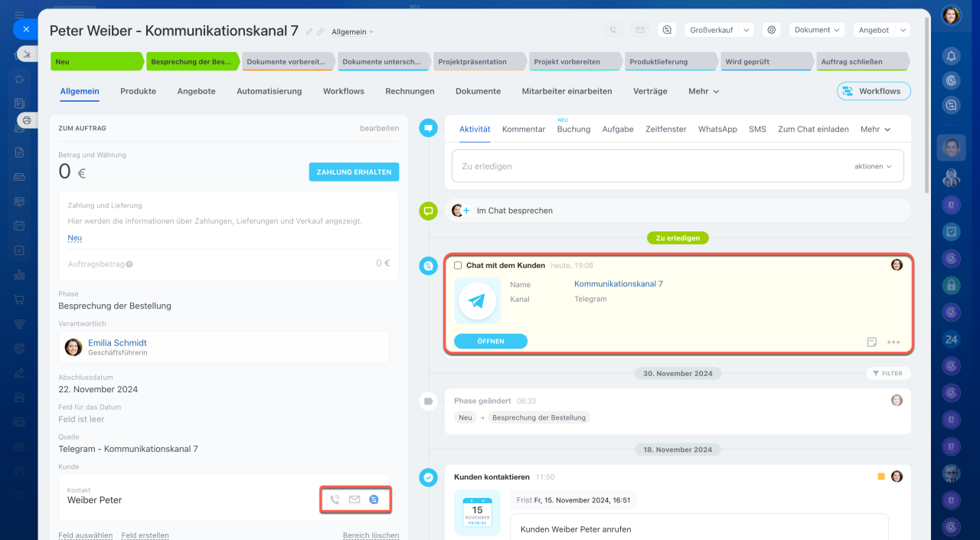Click the chat icon in the Kontakt card
Screen dimensions: 980x540
[x=374, y=499]
